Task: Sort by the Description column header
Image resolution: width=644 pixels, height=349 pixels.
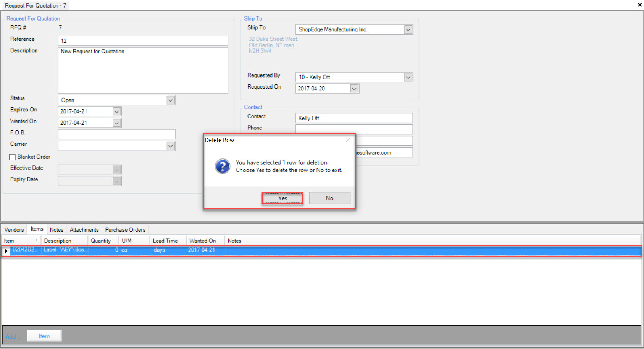Action: pos(65,241)
